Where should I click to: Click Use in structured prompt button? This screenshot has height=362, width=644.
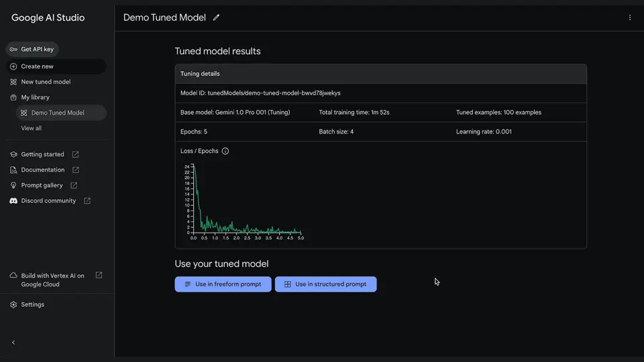click(x=326, y=284)
